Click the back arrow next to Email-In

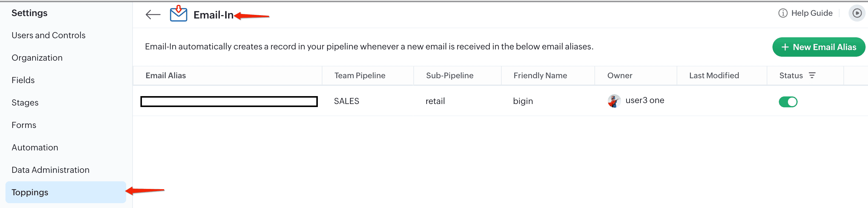point(153,15)
